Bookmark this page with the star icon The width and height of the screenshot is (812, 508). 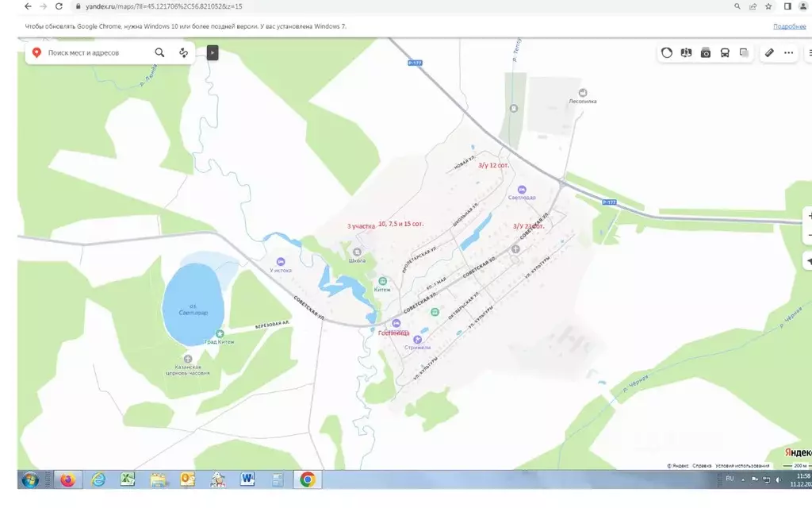768,6
